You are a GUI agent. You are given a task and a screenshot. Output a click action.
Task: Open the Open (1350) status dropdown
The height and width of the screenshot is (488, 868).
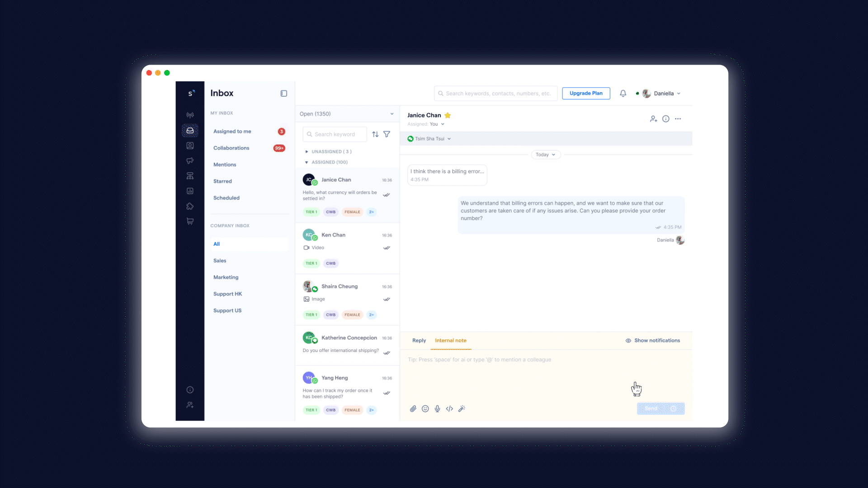tap(347, 114)
